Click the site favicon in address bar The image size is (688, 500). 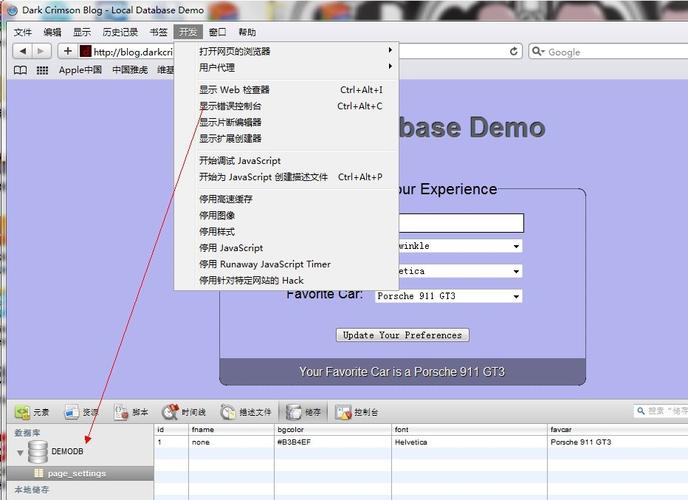coord(86,51)
